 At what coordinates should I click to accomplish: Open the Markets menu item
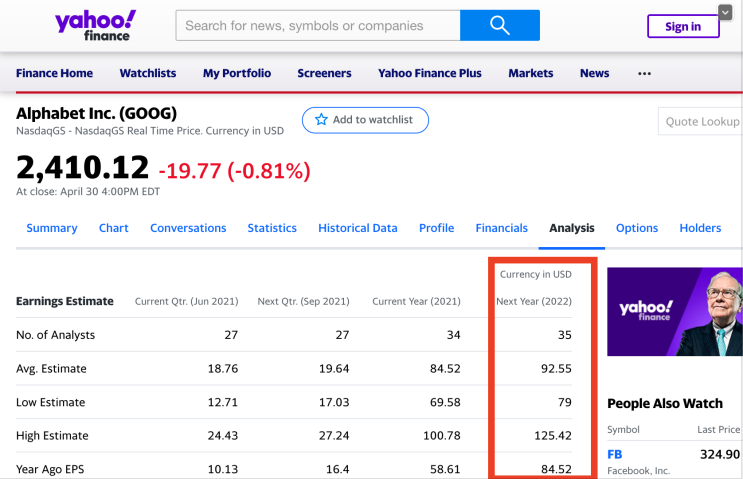(x=530, y=73)
